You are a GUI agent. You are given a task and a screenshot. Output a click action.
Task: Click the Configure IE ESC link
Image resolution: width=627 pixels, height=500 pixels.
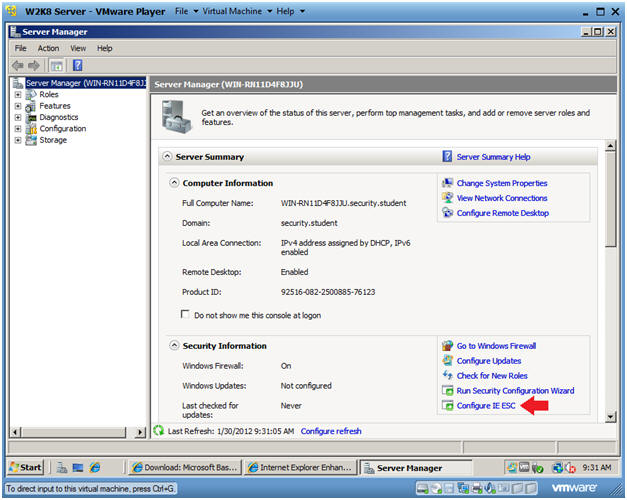(486, 406)
